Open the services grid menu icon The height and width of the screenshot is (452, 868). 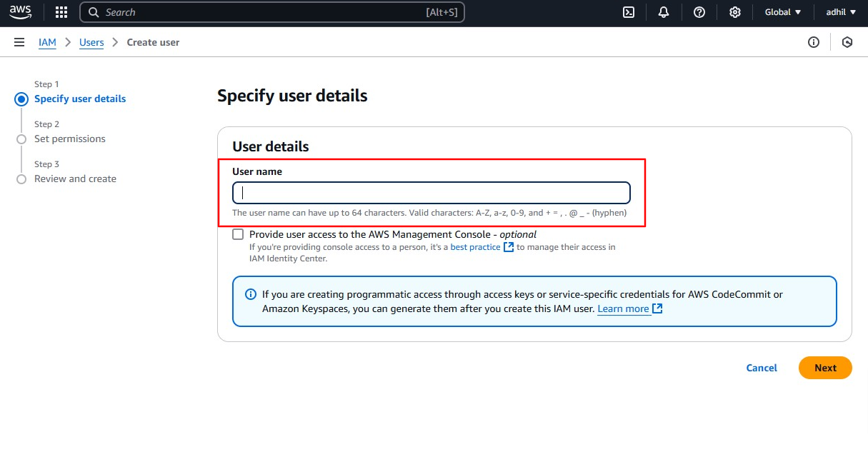point(61,12)
